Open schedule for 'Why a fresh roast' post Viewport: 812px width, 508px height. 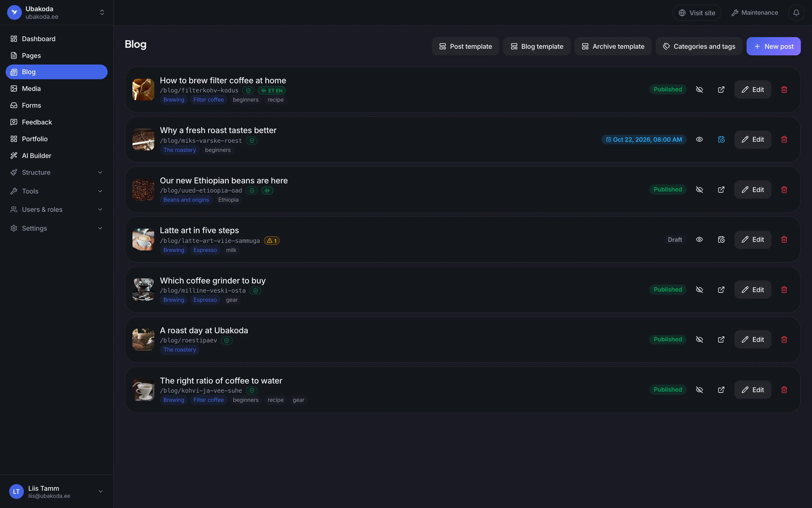point(721,139)
